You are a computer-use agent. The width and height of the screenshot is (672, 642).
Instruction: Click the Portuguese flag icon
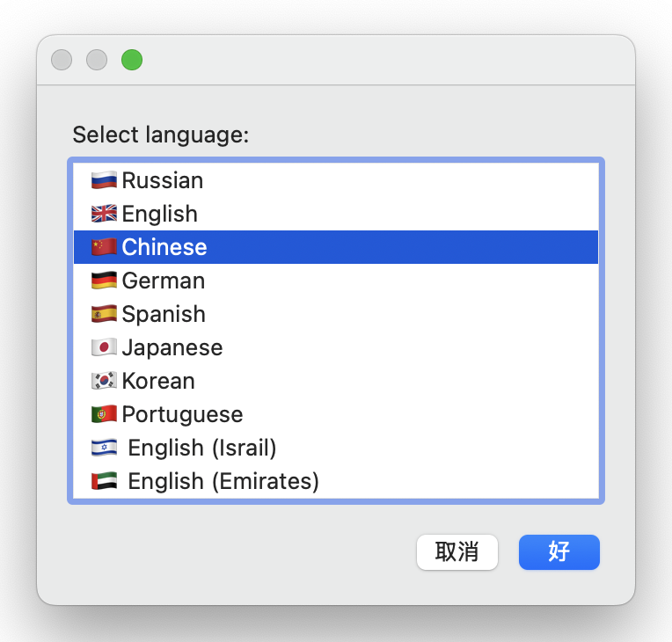(x=104, y=414)
